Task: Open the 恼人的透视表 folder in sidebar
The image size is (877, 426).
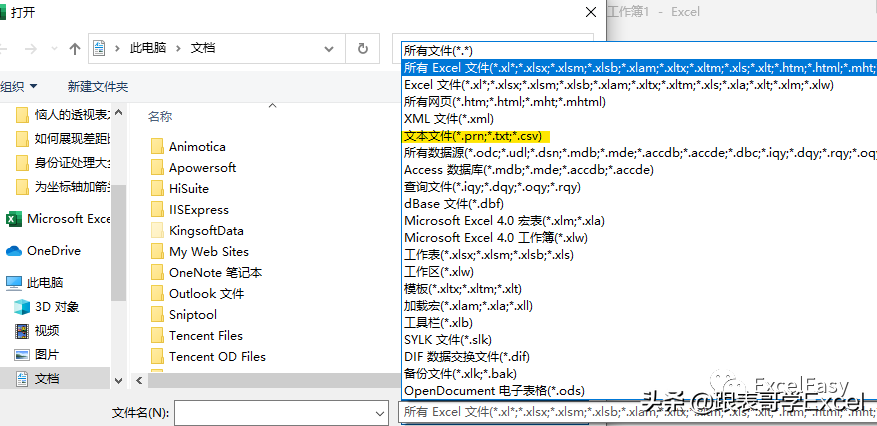Action: (63, 115)
